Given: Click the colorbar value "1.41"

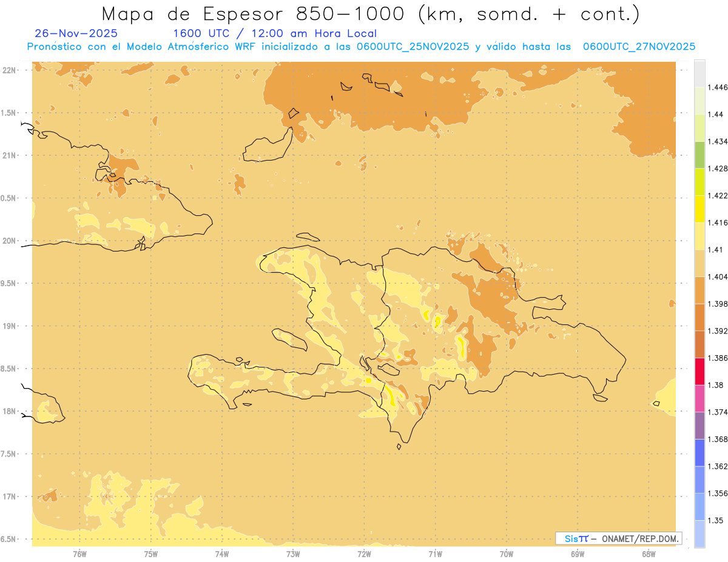Looking at the screenshot, I should coord(715,250).
